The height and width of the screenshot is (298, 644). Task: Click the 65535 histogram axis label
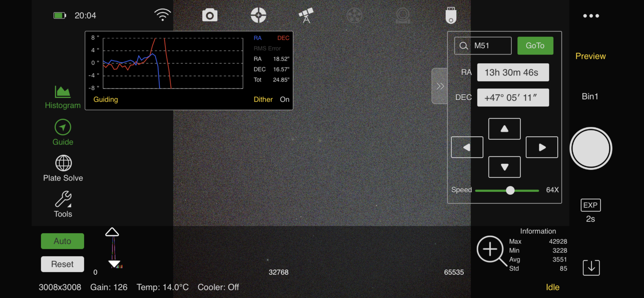454,272
